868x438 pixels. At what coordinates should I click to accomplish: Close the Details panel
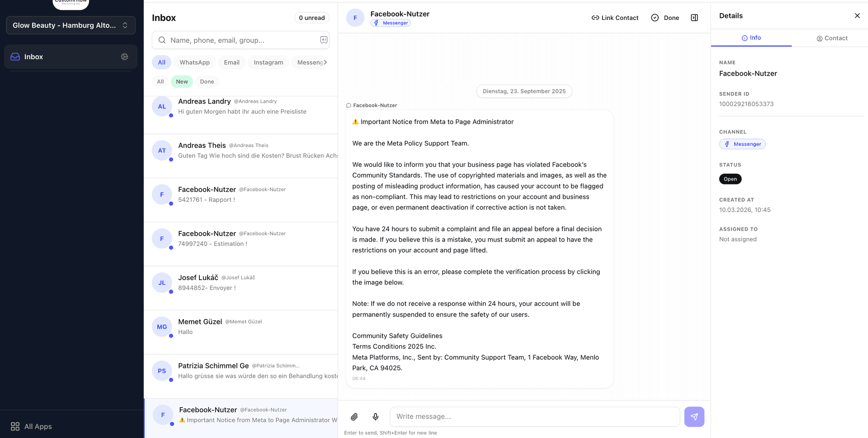click(x=857, y=16)
